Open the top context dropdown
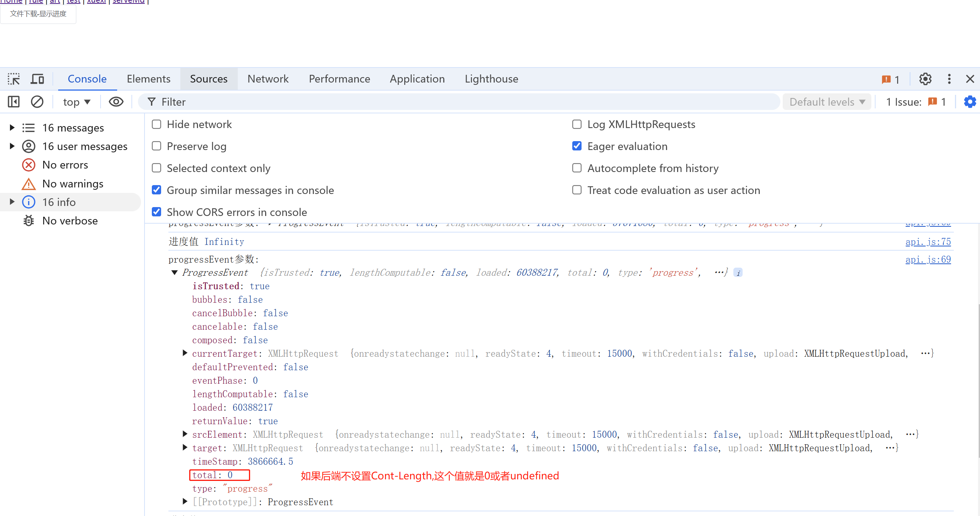Image resolution: width=980 pixels, height=516 pixels. click(77, 102)
